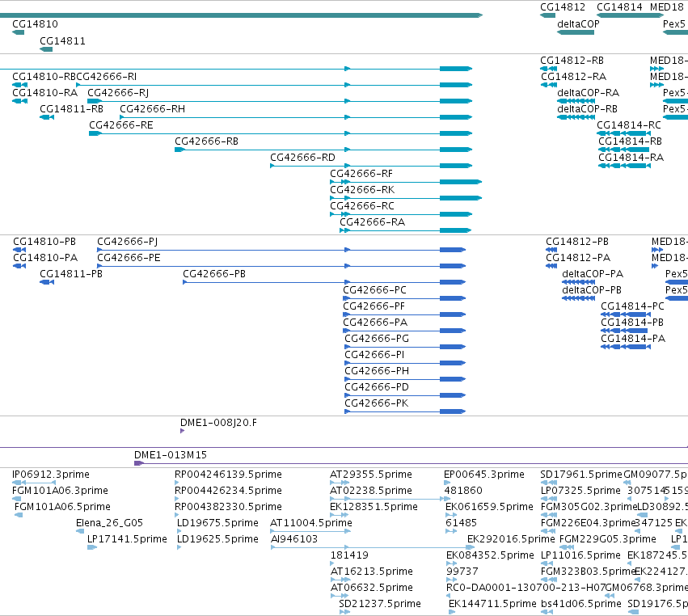Viewport: 688px width, 616px height.
Task: Click the CG42666-PG protein label
Action: pos(377,340)
